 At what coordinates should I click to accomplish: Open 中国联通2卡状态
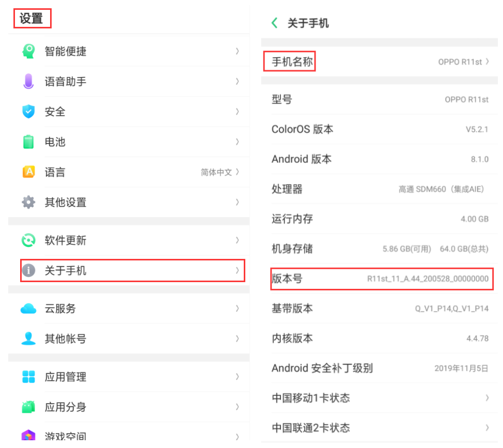(380, 428)
